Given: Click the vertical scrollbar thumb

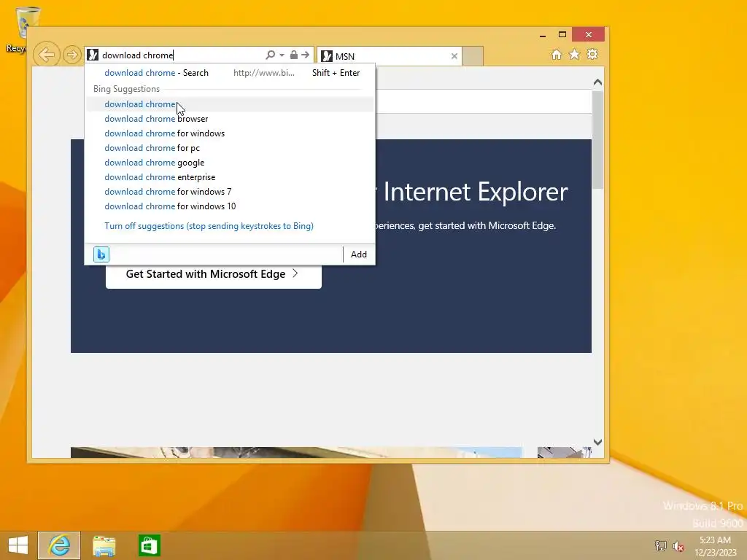Looking at the screenshot, I should [597, 139].
